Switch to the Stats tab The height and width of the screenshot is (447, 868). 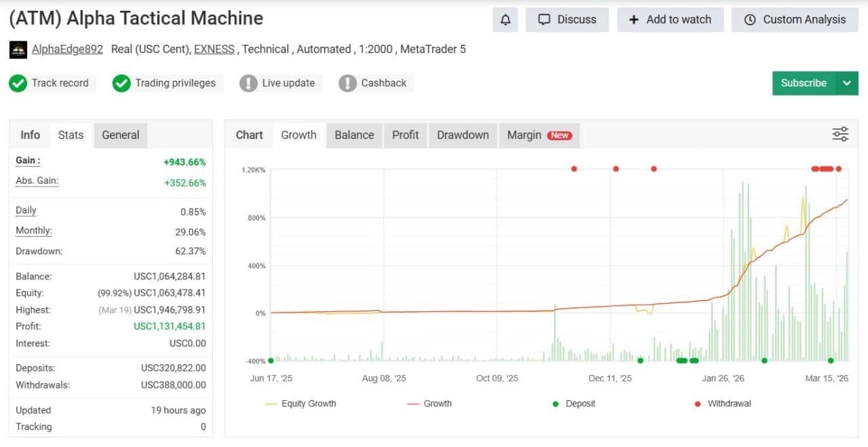(x=71, y=135)
